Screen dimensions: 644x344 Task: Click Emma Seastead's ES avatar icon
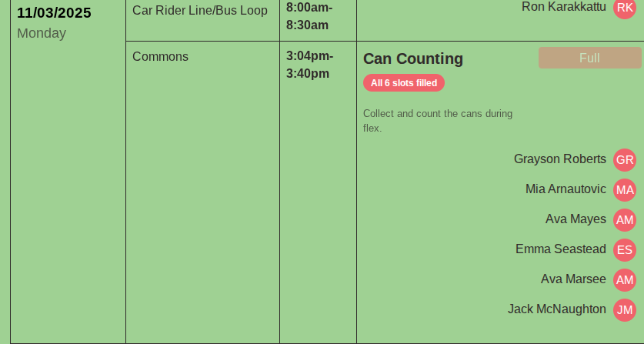click(x=625, y=250)
